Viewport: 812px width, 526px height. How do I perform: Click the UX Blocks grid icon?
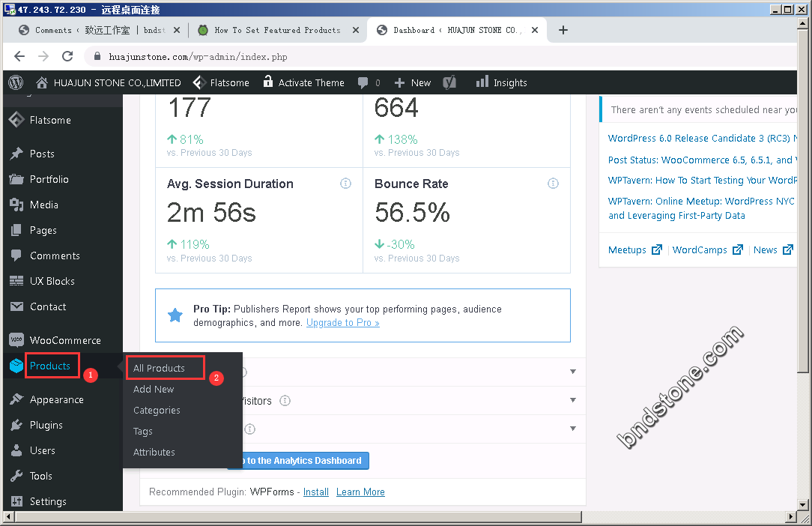pos(16,281)
